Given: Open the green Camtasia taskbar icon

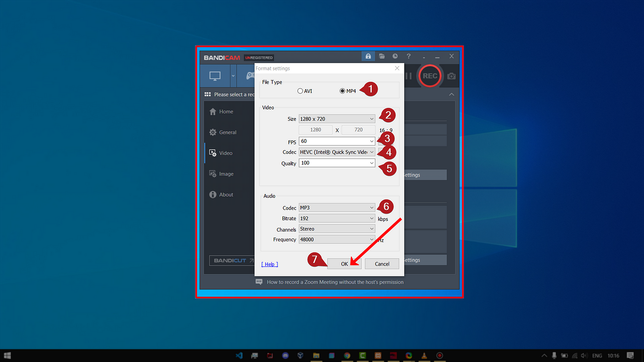Looking at the screenshot, I should tap(362, 356).
